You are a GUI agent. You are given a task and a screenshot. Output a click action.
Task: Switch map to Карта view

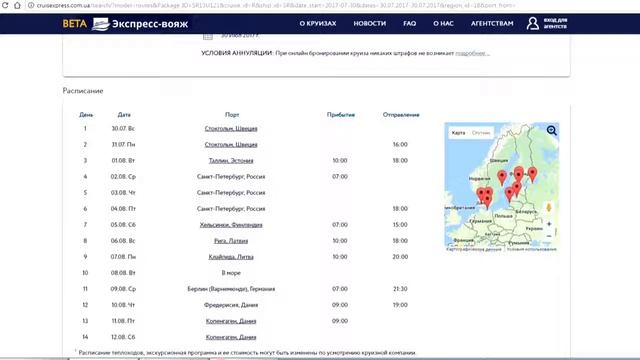coord(458,133)
